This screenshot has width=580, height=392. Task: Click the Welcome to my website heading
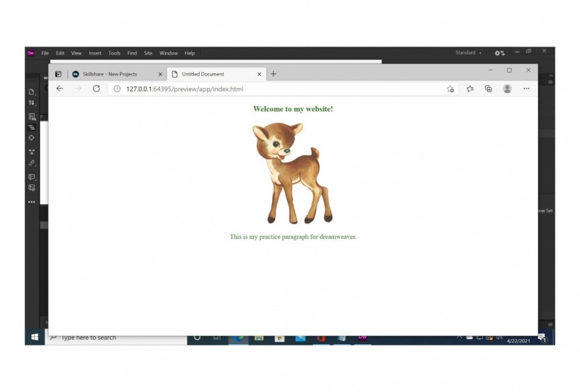pos(293,109)
